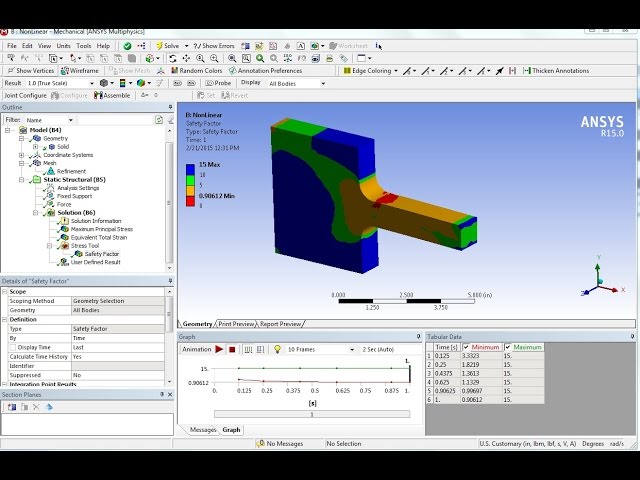This screenshot has height=480, width=640.
Task: Open the Help menu
Action: tap(103, 46)
